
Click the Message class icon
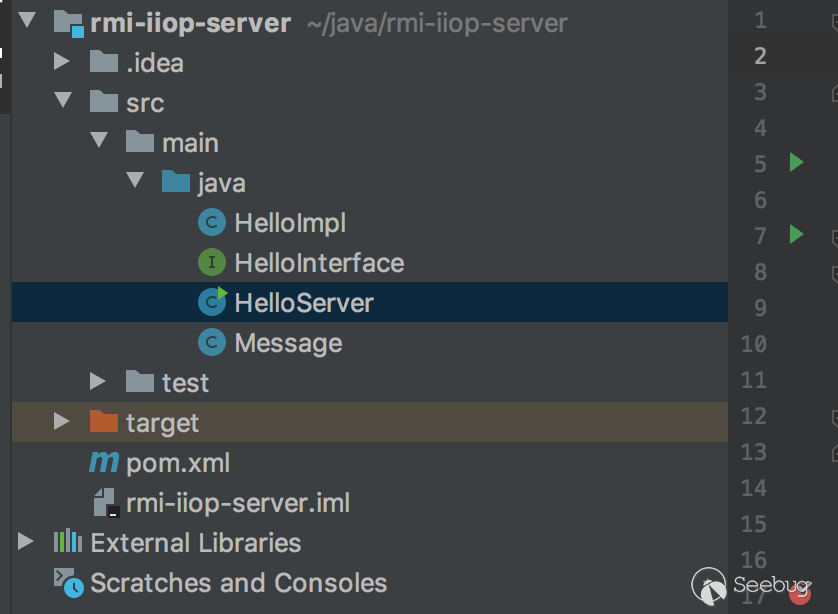[x=211, y=343]
